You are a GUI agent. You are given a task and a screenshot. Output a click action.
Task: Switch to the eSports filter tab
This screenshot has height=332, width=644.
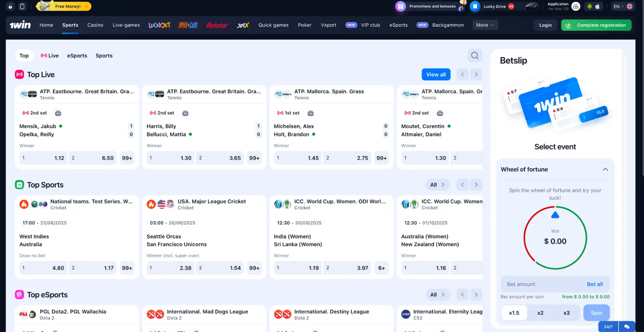click(77, 56)
